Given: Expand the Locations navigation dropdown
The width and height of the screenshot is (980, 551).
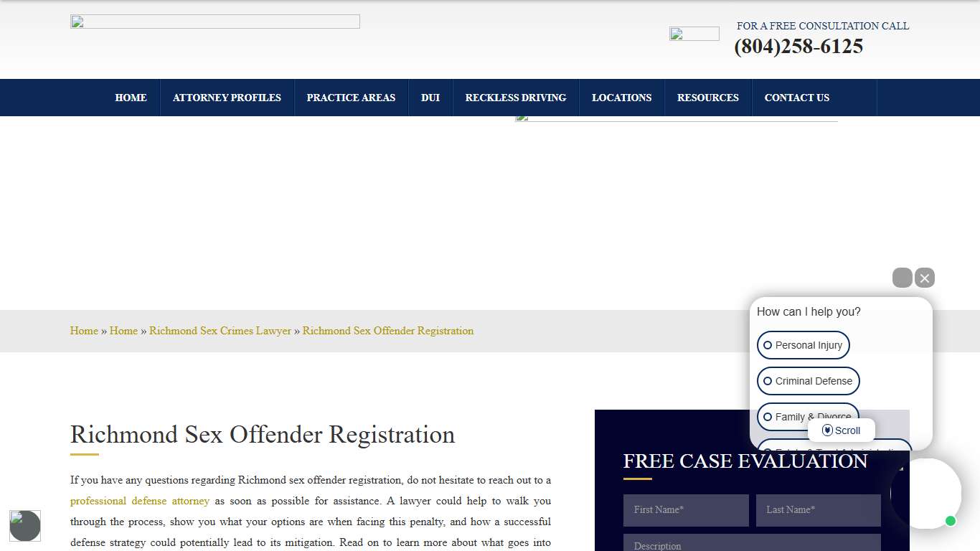Looking at the screenshot, I should click(x=621, y=98).
